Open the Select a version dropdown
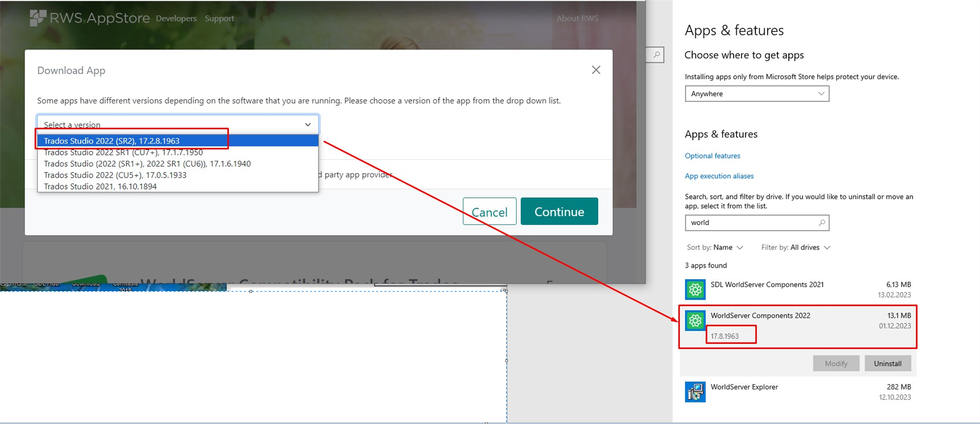This screenshot has width=980, height=424. click(x=177, y=124)
